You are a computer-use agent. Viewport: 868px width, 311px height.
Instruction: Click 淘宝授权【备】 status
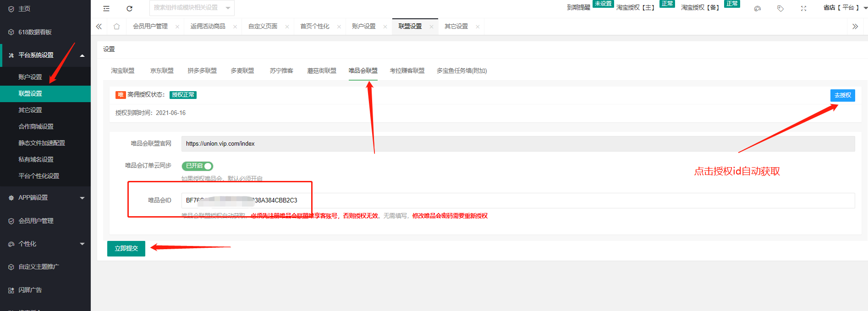(710, 6)
